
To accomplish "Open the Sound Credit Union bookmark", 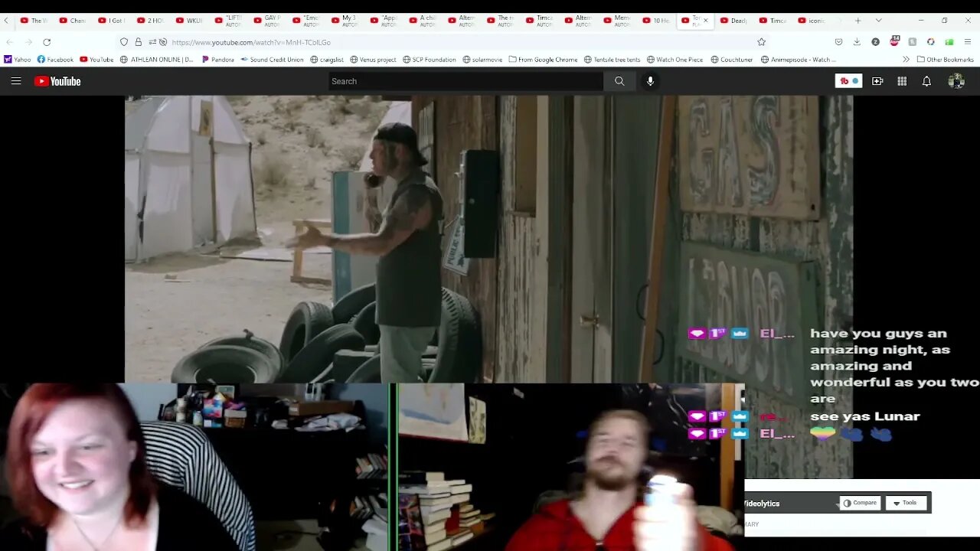I will point(272,59).
